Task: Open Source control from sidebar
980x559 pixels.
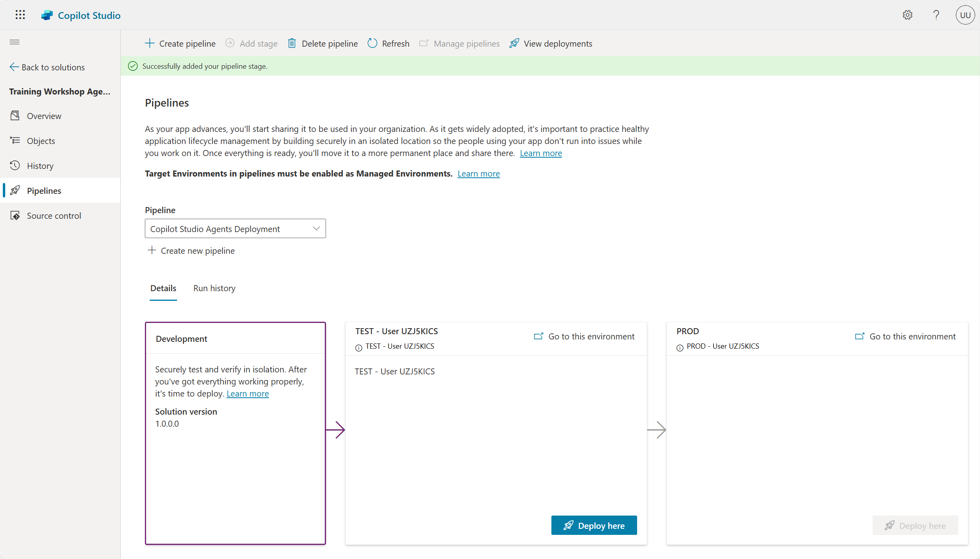Action: pyautogui.click(x=54, y=215)
